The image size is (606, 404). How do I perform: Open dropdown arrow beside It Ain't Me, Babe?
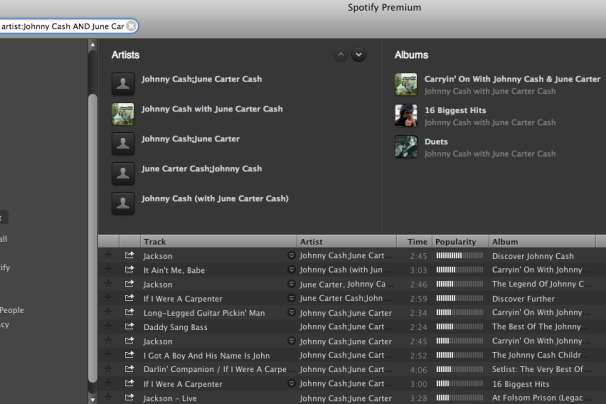pyautogui.click(x=291, y=269)
